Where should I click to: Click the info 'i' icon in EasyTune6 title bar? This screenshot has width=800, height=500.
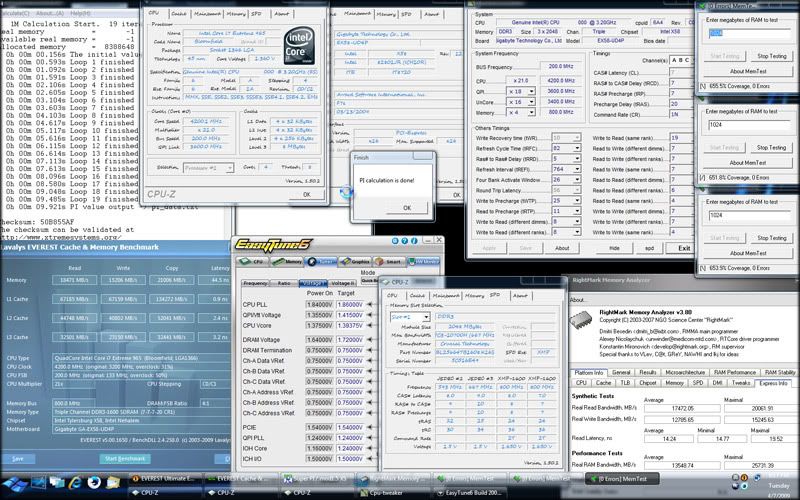pyautogui.click(x=414, y=240)
